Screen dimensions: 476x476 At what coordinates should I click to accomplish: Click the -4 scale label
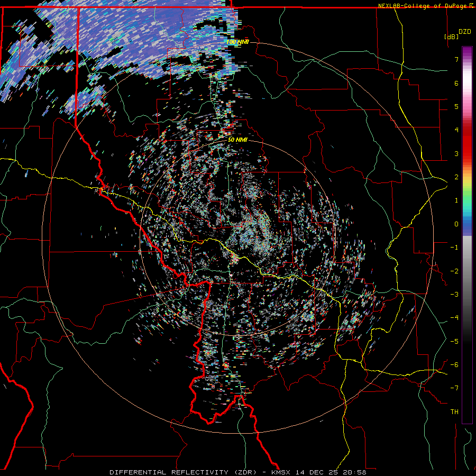[x=454, y=318]
